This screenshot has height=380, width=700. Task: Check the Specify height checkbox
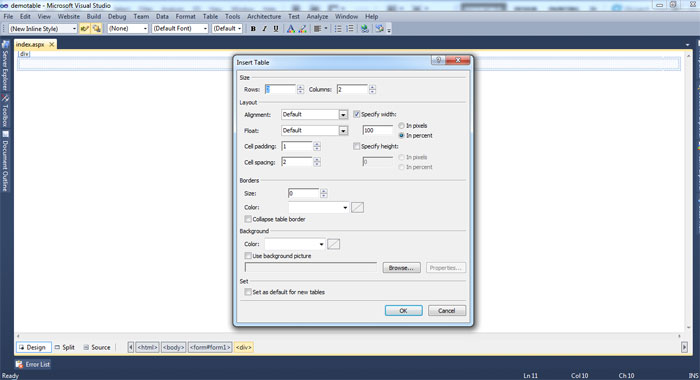[x=356, y=146]
